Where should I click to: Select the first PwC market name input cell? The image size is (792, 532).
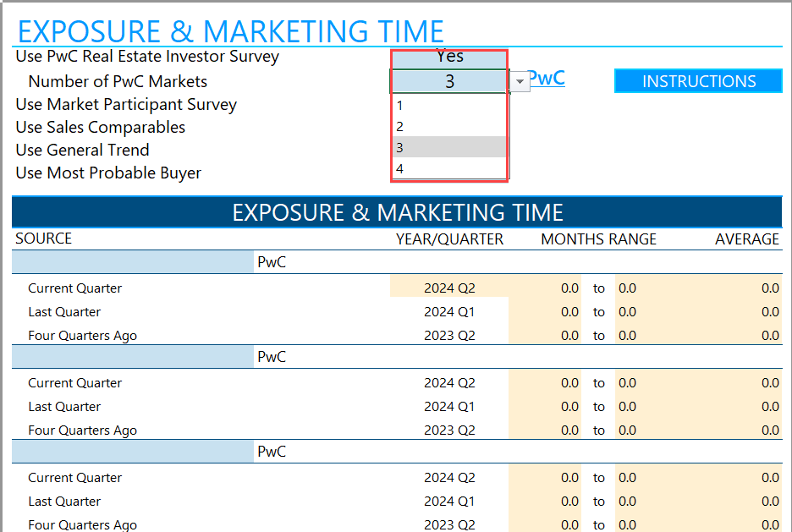(133, 262)
